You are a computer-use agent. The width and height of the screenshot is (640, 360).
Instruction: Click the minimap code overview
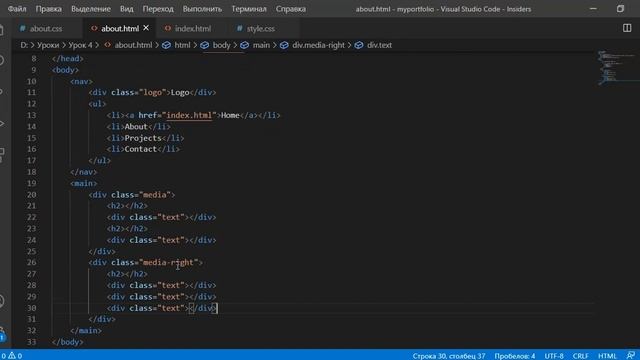(x=616, y=67)
